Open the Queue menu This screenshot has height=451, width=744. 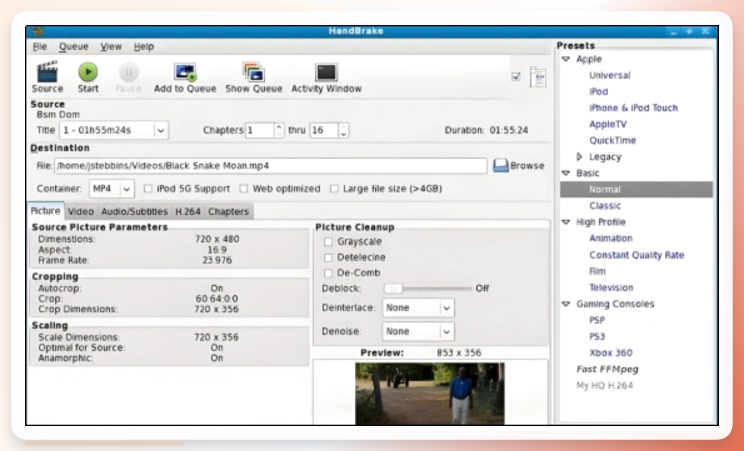pyautogui.click(x=74, y=47)
